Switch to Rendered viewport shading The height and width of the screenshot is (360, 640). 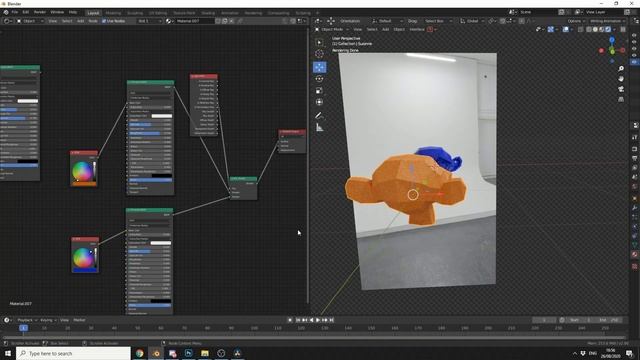[608, 29]
